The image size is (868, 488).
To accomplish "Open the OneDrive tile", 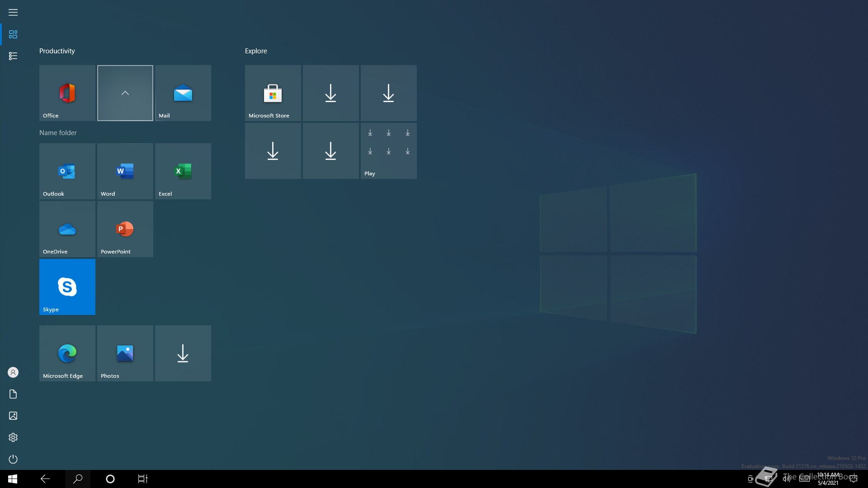I will point(67,229).
